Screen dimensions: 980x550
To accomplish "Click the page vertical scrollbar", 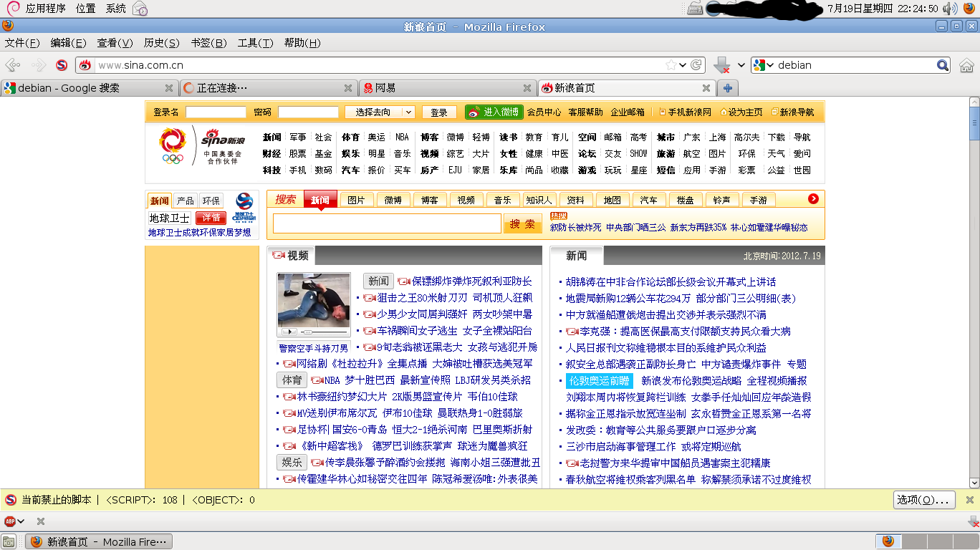I will pos(974,294).
